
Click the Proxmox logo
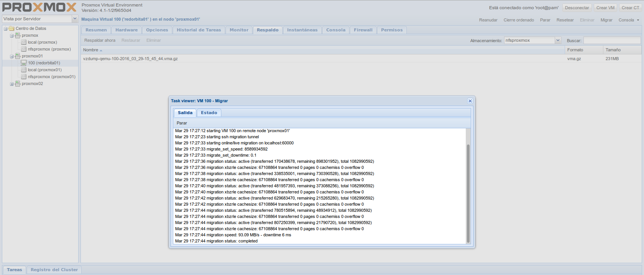[39, 7]
